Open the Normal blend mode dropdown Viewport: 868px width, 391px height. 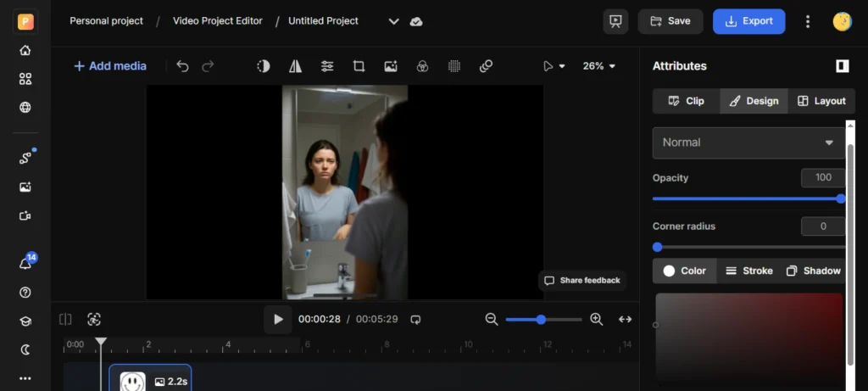click(748, 142)
